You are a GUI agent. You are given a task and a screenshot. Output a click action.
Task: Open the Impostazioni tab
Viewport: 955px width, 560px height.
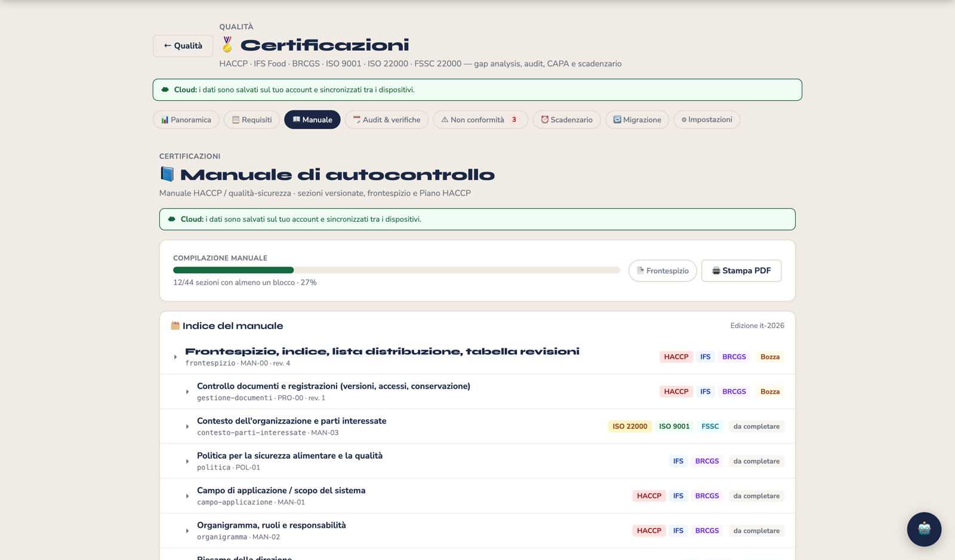707,120
